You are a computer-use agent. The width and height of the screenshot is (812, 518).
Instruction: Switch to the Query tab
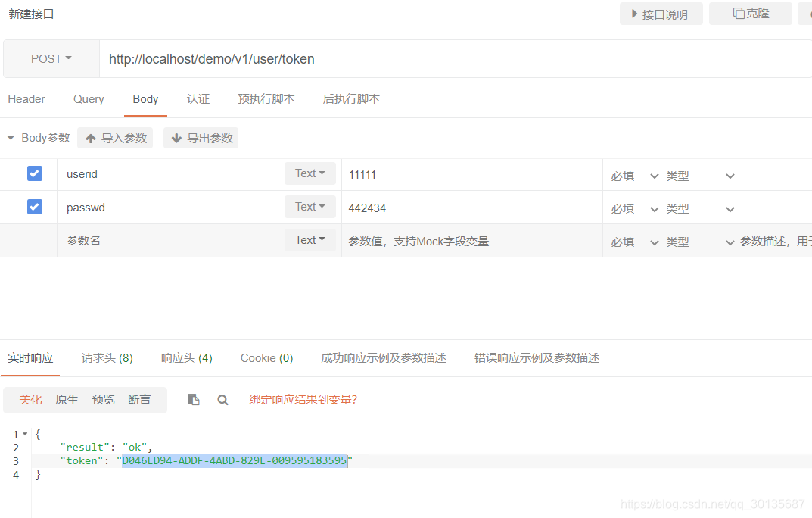[x=89, y=99]
